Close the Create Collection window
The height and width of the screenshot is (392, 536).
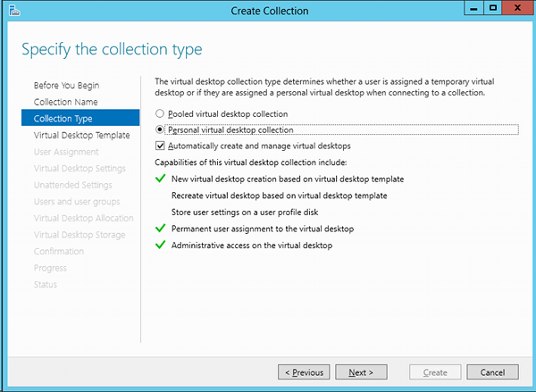(517, 8)
